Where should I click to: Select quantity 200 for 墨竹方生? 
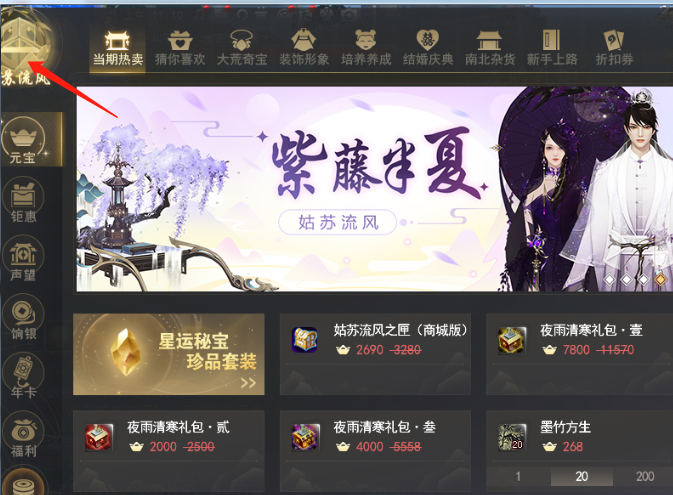coord(645,476)
